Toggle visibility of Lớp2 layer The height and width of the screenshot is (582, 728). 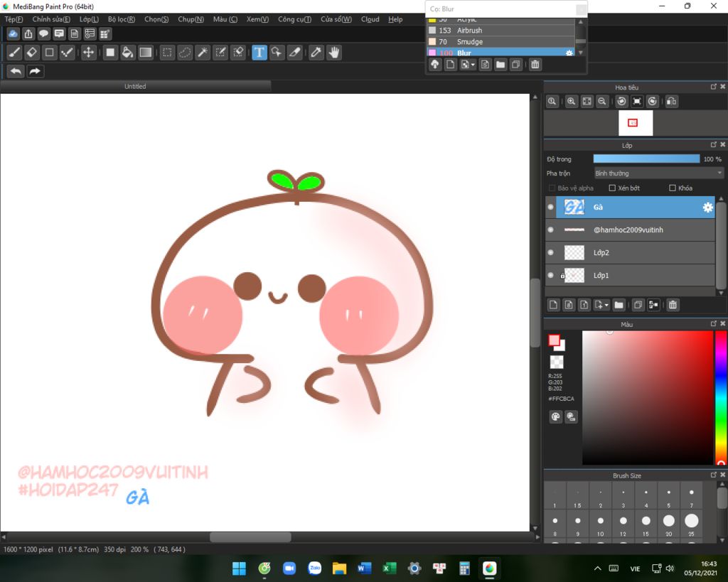coord(551,252)
